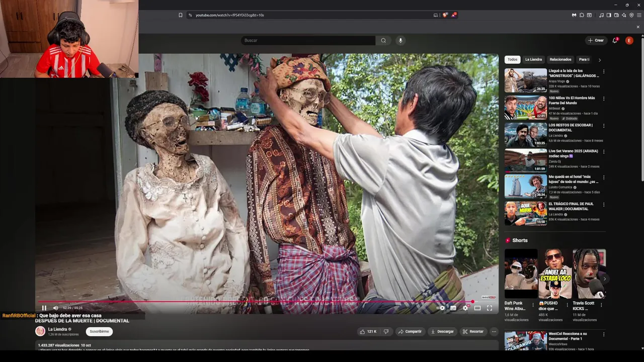The image size is (644, 362).
Task: Pause the video with the pause button
Action: point(44,308)
